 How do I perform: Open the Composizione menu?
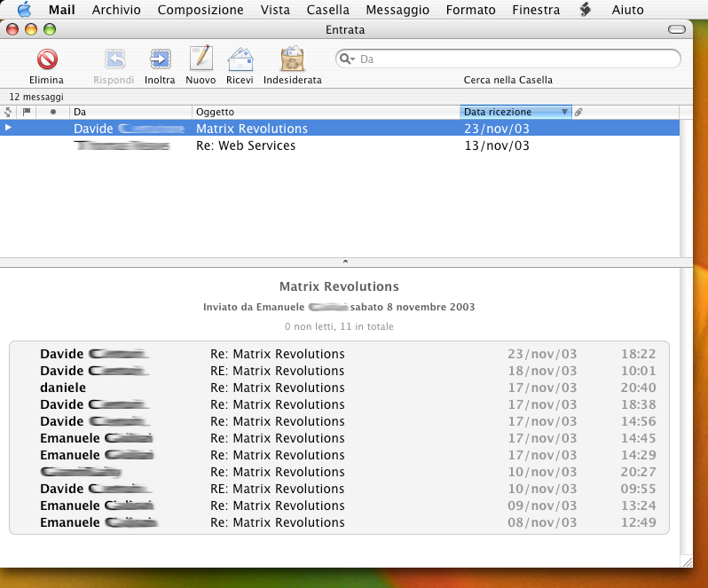[x=201, y=10]
